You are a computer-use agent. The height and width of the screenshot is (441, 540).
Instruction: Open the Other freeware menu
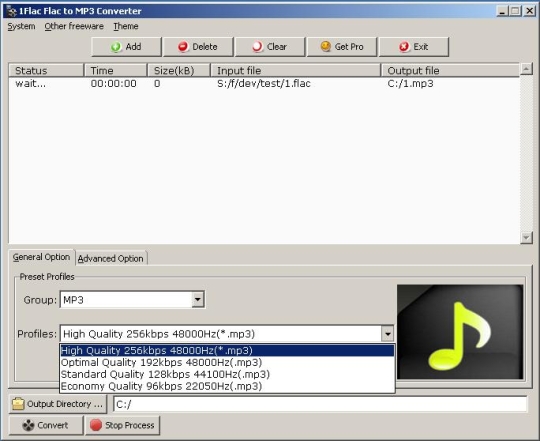[x=74, y=27]
